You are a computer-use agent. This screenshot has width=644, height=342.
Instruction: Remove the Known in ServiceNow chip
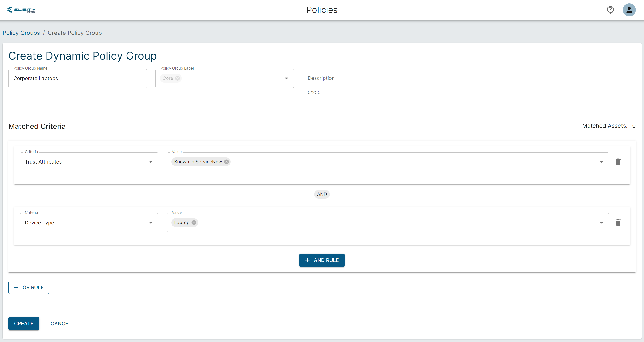(226, 162)
